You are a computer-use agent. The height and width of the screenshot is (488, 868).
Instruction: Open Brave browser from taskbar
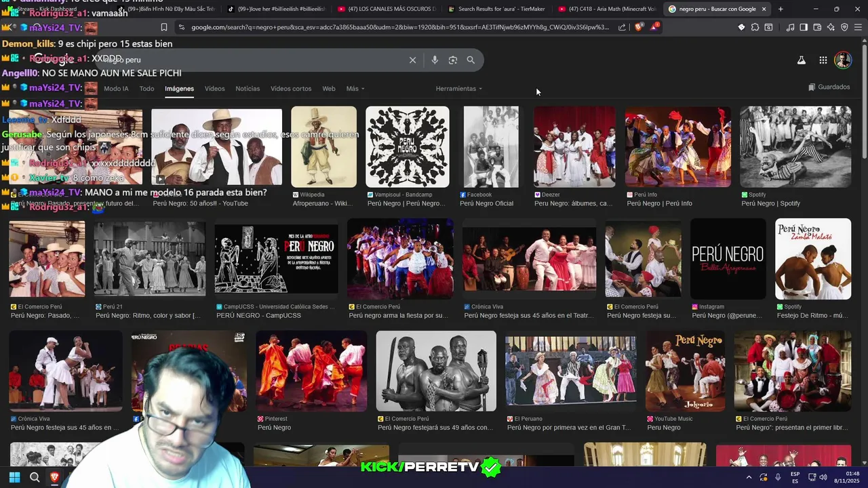(x=55, y=477)
